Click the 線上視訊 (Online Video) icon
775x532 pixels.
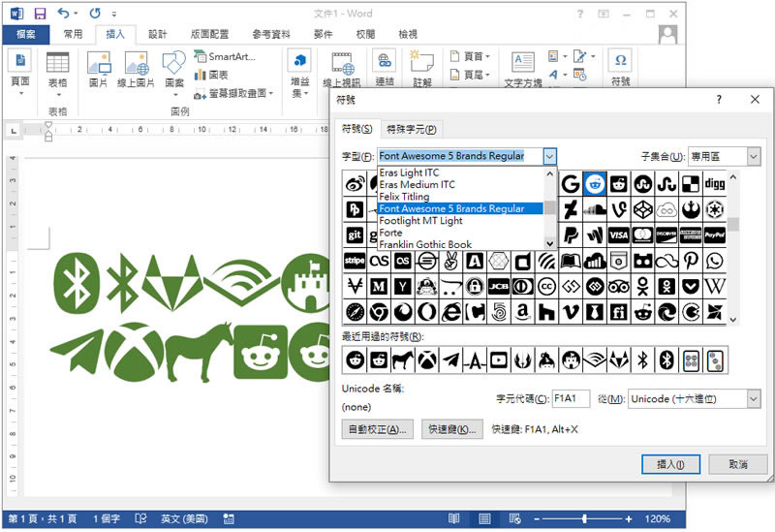point(342,69)
